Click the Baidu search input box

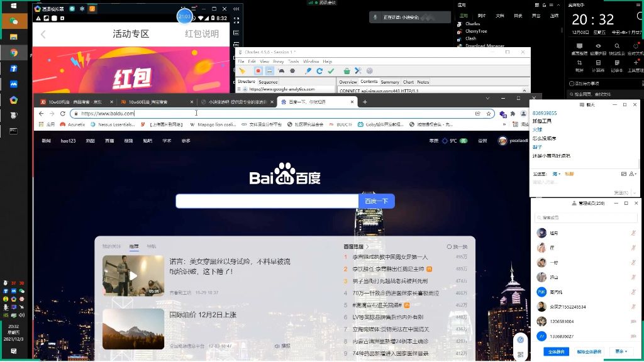267,201
